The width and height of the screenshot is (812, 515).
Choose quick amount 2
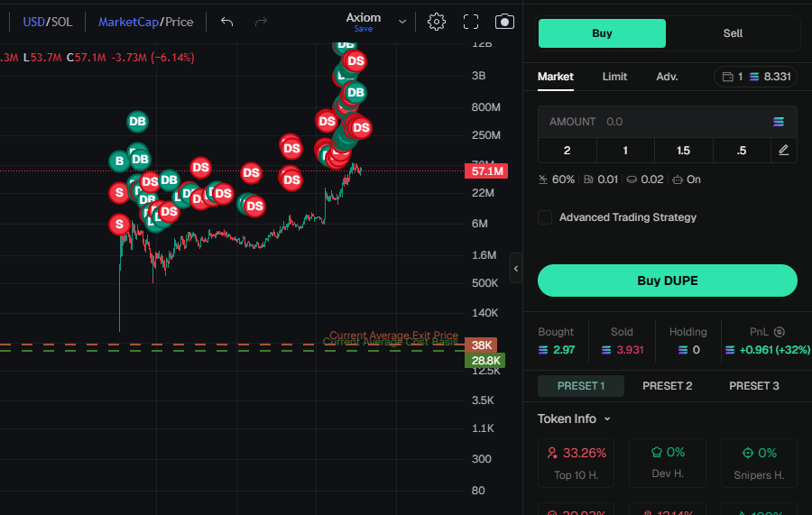click(567, 151)
